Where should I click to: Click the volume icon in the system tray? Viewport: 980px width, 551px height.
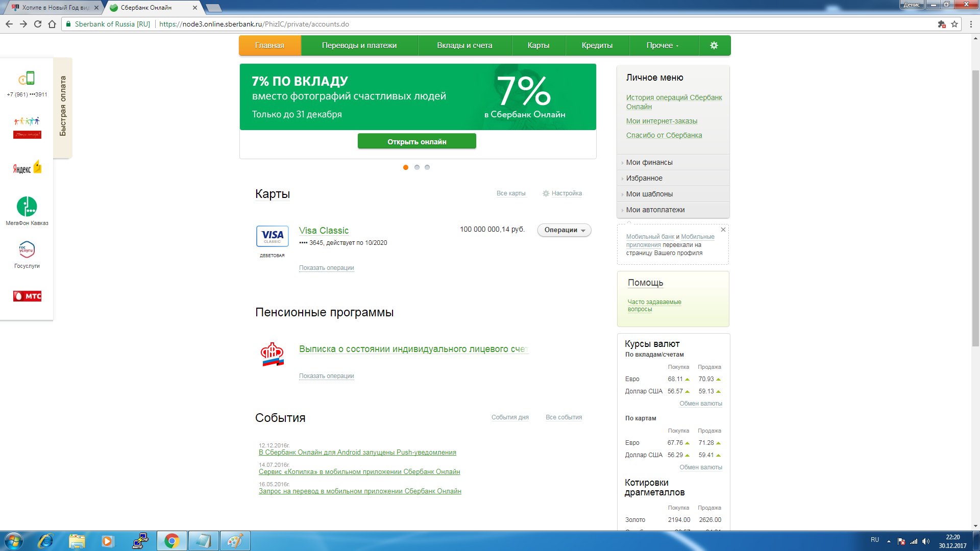click(x=926, y=541)
